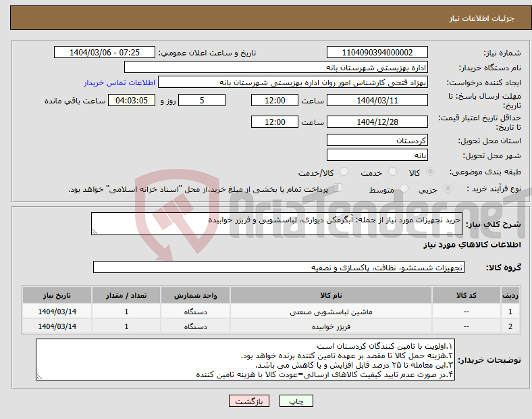This screenshot has width=532, height=419.
Task: Click the response deadline date 1404/03/11
Action: [x=377, y=100]
